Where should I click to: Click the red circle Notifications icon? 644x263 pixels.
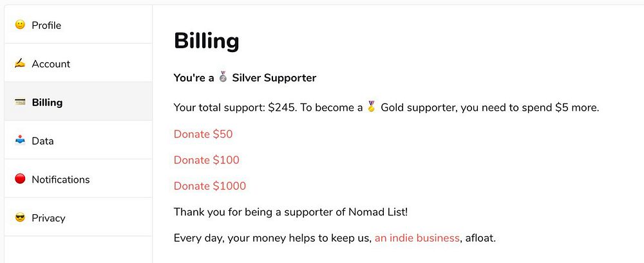click(20, 179)
